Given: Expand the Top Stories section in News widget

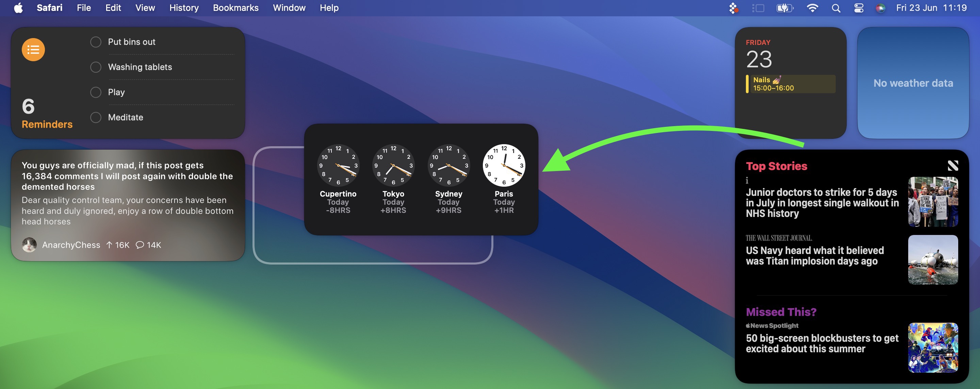Looking at the screenshot, I should pyautogui.click(x=776, y=166).
